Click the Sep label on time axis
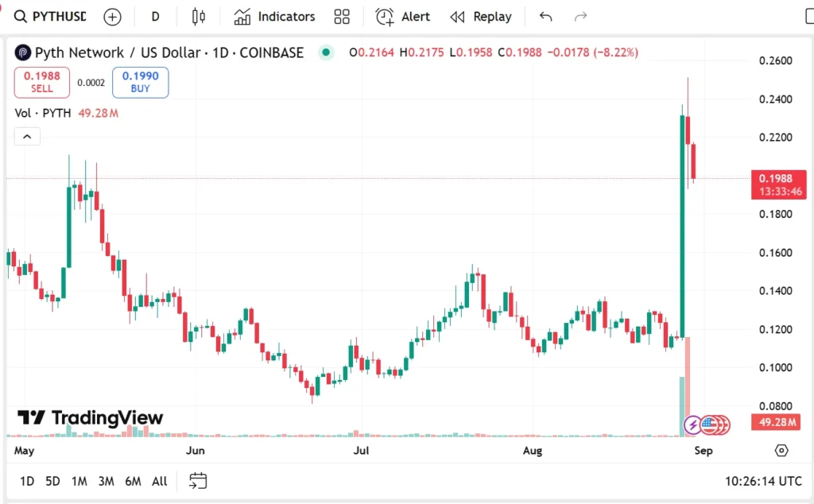This screenshot has width=814, height=504. 704,451
